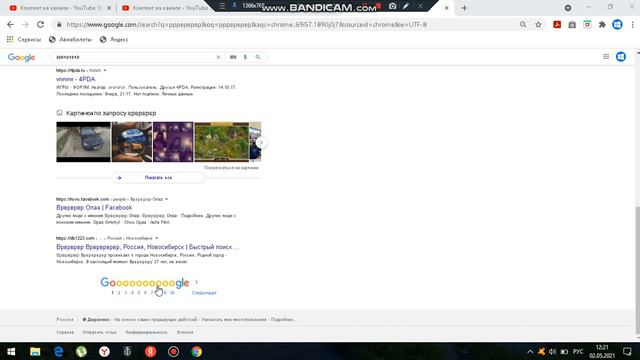The width and height of the screenshot is (640, 360).
Task: Expand the options arrow beside the 4pda result URL
Action: coord(105,71)
